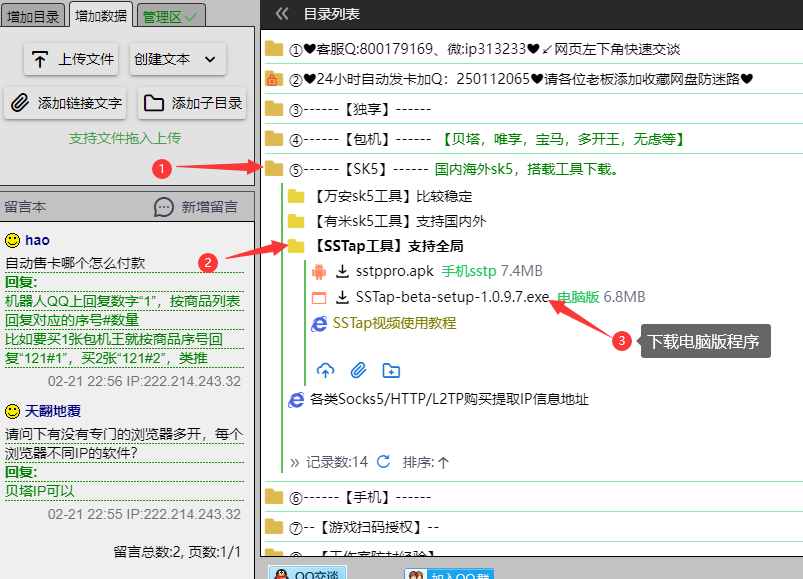Collapse the sidebar with the double-chevron icon
The height and width of the screenshot is (579, 803).
282,14
